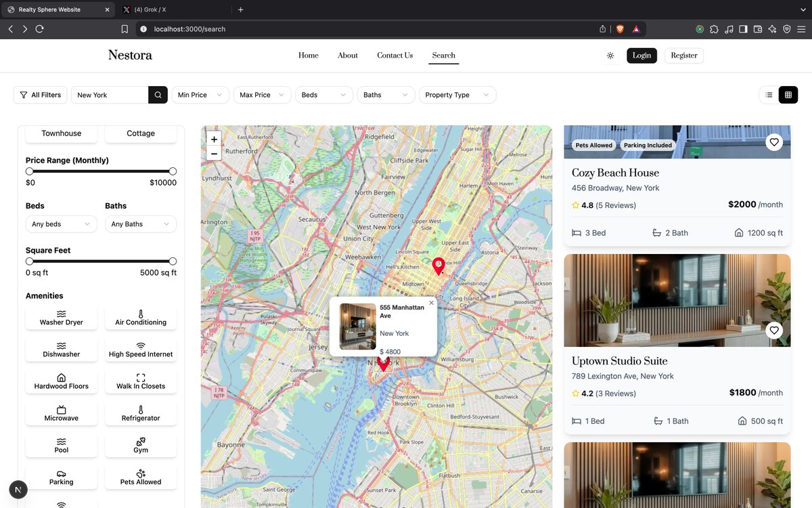
Task: Toggle the Gym amenity
Action: tap(141, 446)
